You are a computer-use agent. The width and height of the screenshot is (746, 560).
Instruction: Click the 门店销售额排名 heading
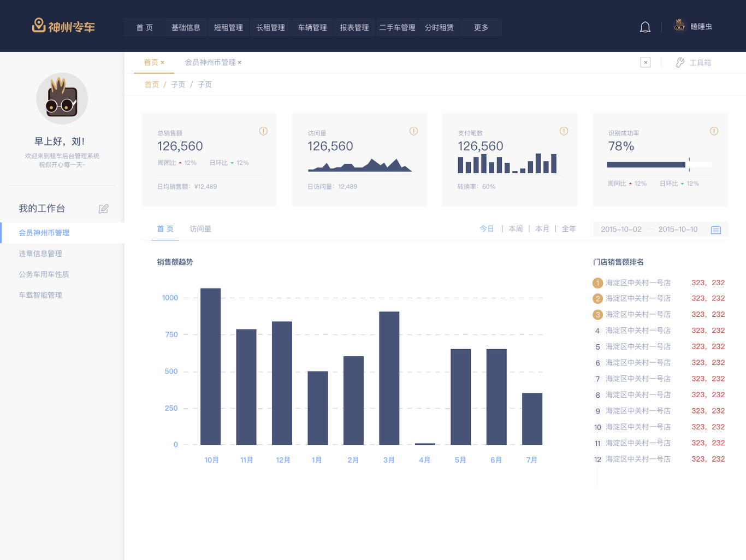618,262
